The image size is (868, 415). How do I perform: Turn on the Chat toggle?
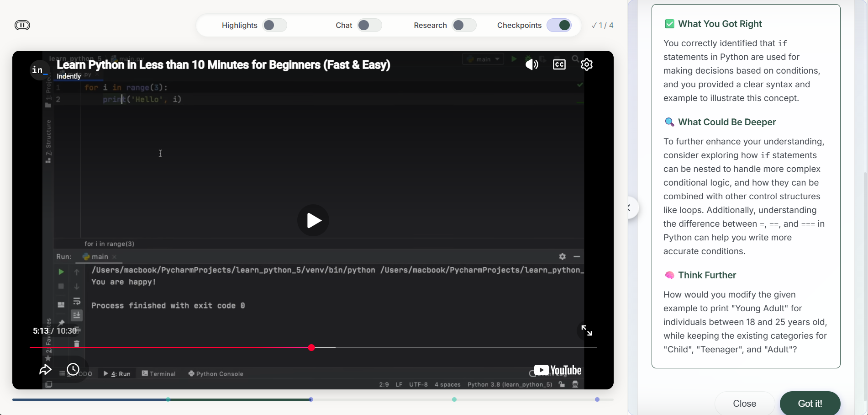point(369,25)
